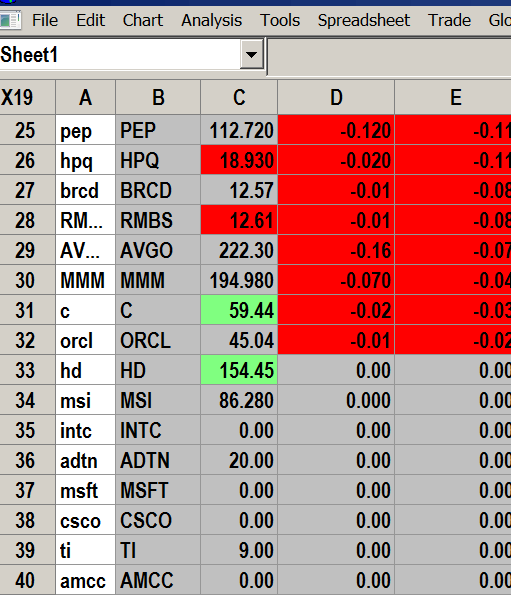Screen dimensions: 511x595
Task: Click the ADTN symbol cell
Action: (158, 460)
